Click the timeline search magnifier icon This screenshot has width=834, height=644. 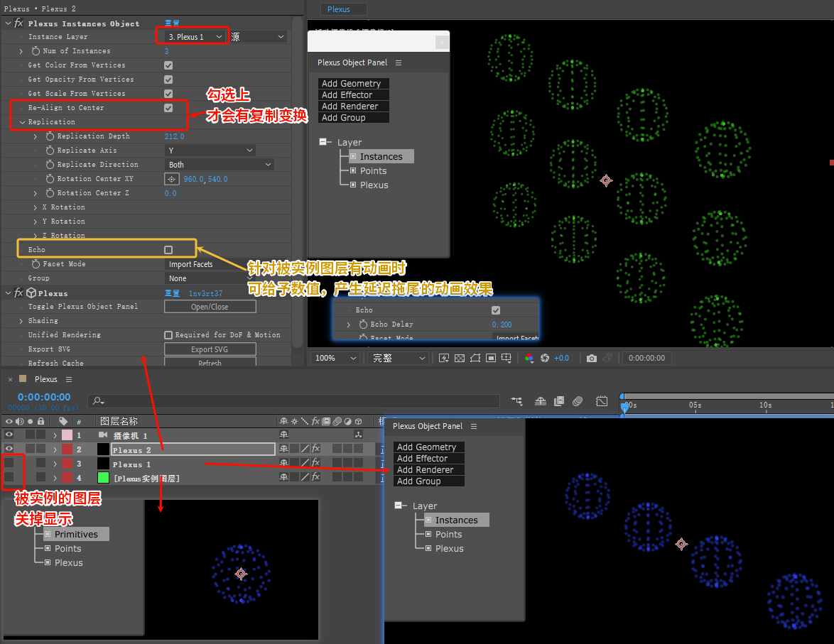tap(98, 401)
